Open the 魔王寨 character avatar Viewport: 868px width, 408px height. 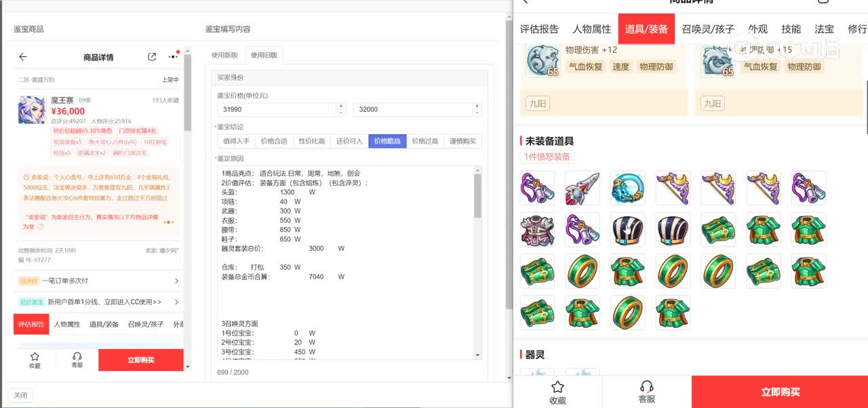pos(33,110)
